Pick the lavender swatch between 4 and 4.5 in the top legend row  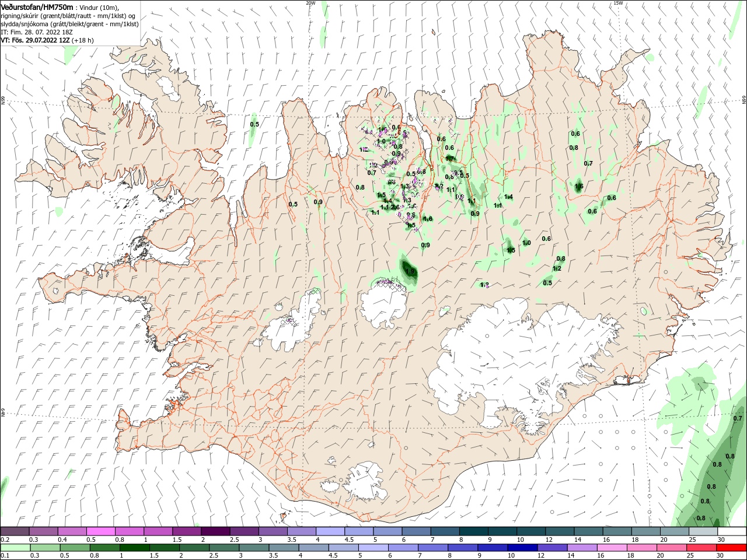[x=329, y=531]
